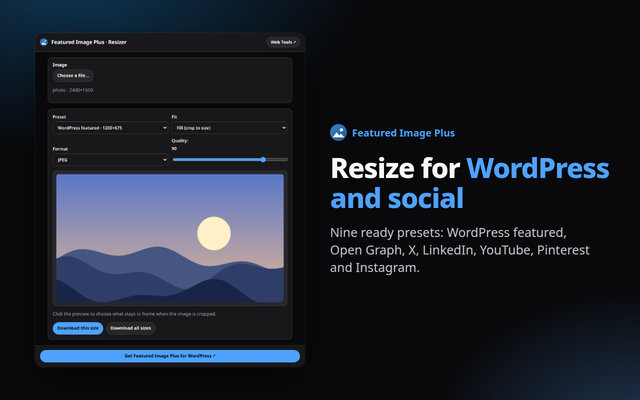Click the Quality value '90' text
Viewport: 640px width, 400px height.
click(x=174, y=149)
